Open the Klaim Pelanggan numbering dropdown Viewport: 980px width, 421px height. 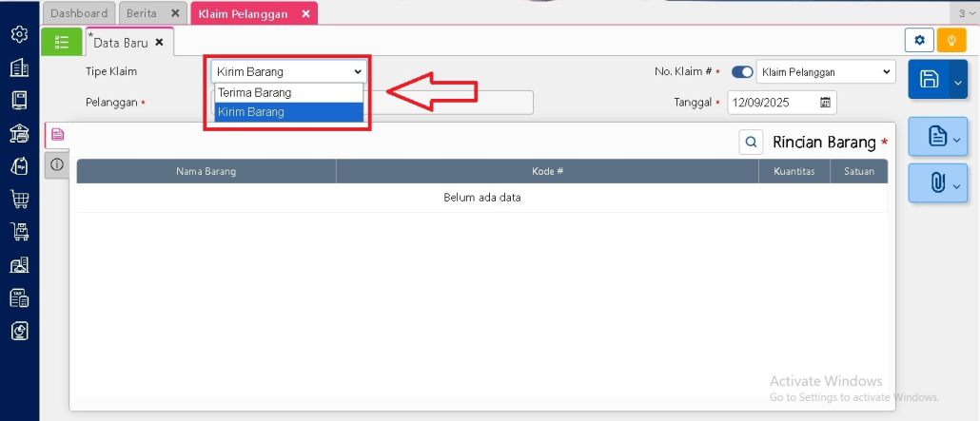click(825, 72)
